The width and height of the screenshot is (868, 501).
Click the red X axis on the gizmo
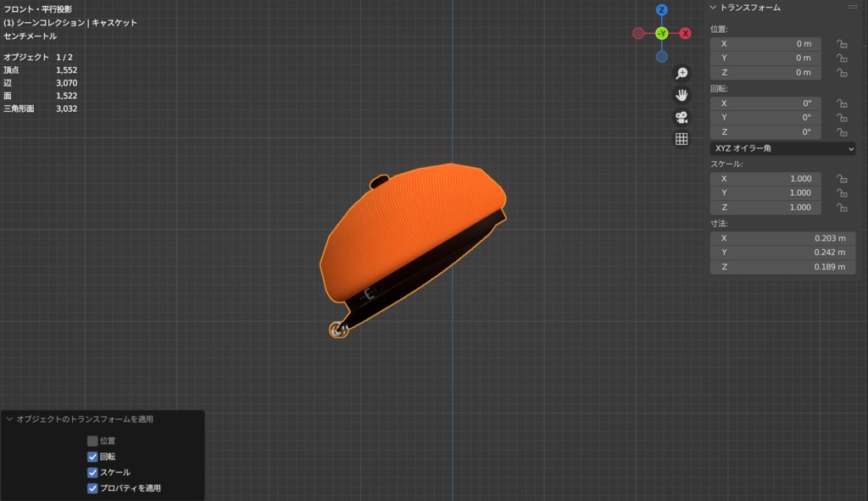pos(685,33)
